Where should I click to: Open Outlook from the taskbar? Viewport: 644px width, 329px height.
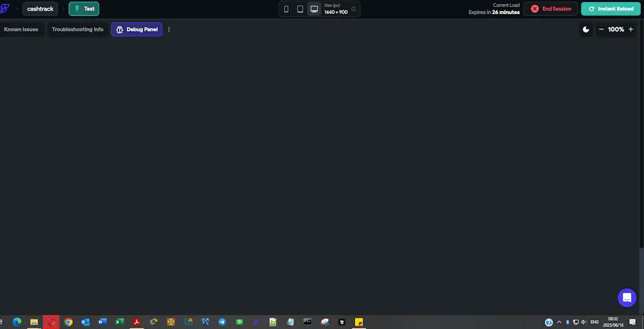tap(86, 322)
